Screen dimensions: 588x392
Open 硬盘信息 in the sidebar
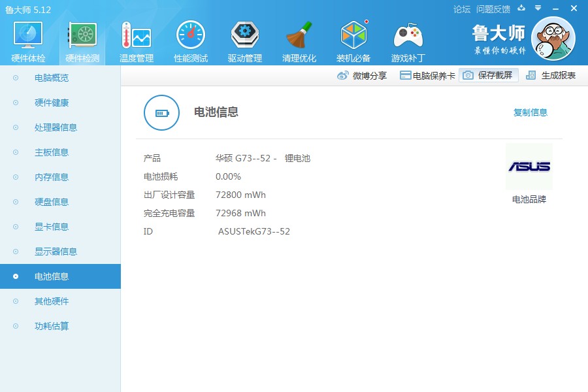pyautogui.click(x=52, y=203)
